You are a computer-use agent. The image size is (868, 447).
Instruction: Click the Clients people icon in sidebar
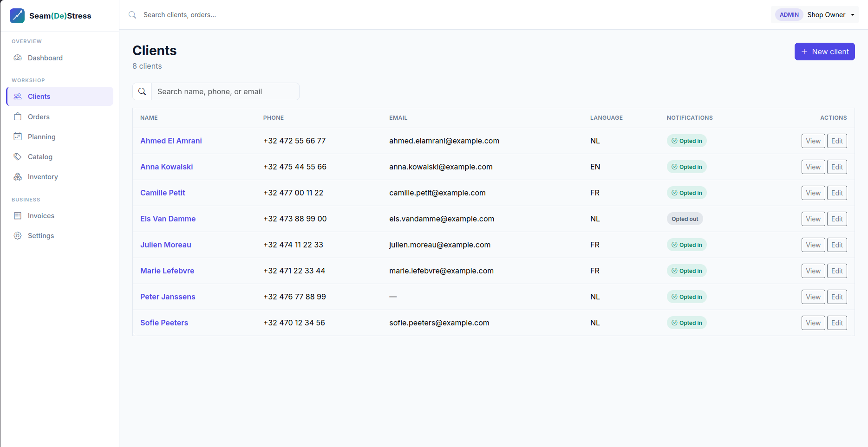coord(18,97)
